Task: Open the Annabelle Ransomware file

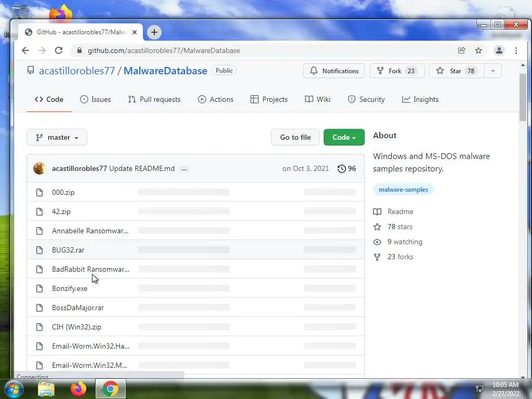Action: pyautogui.click(x=90, y=231)
